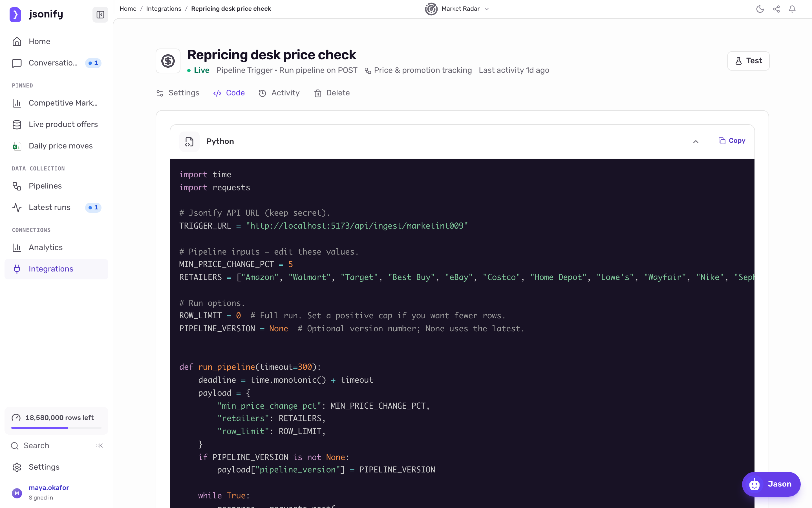Click the TRIGGER_URL string in code
812x508 pixels.
click(x=357, y=226)
